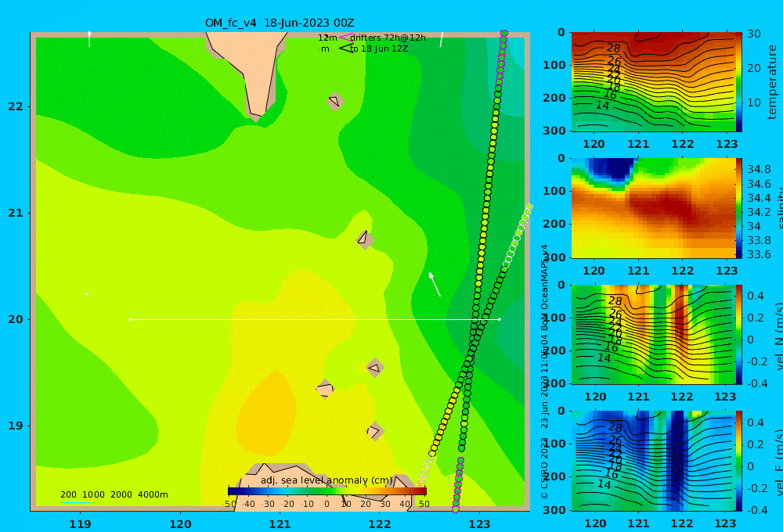
Task: Click the '200 1000 2000 4000m' depth legend
Action: (114, 494)
